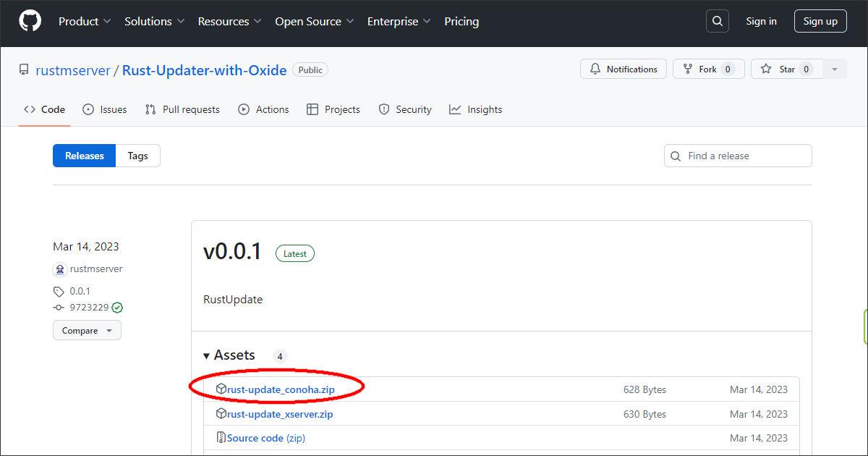Click the Sign up button
This screenshot has height=456, width=868.
(x=820, y=21)
